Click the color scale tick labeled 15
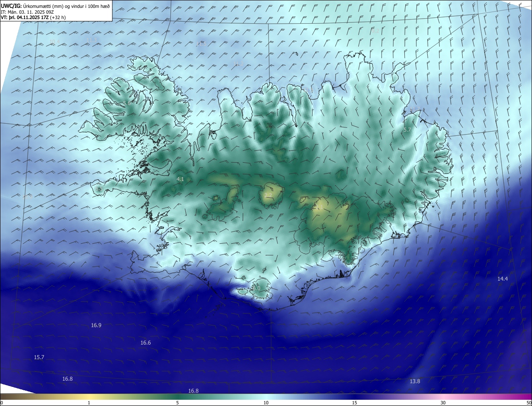Screen dimensions: 532x406 point(355,403)
